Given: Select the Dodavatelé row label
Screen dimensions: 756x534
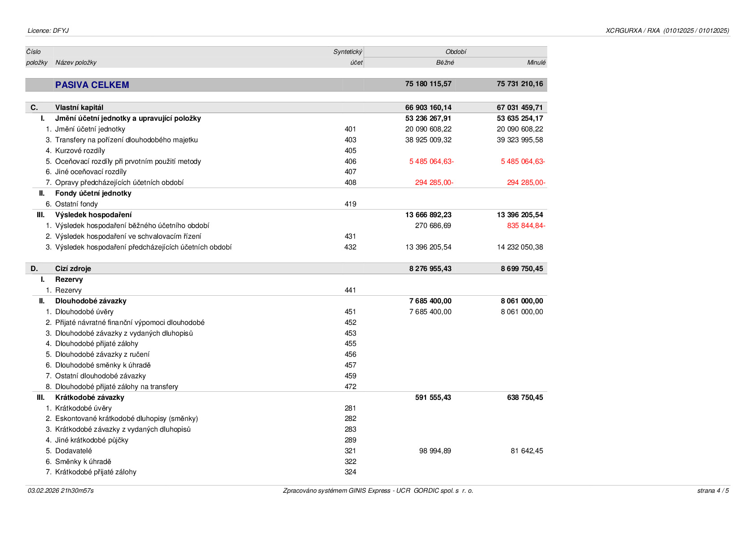Looking at the screenshot, I should (74, 451).
